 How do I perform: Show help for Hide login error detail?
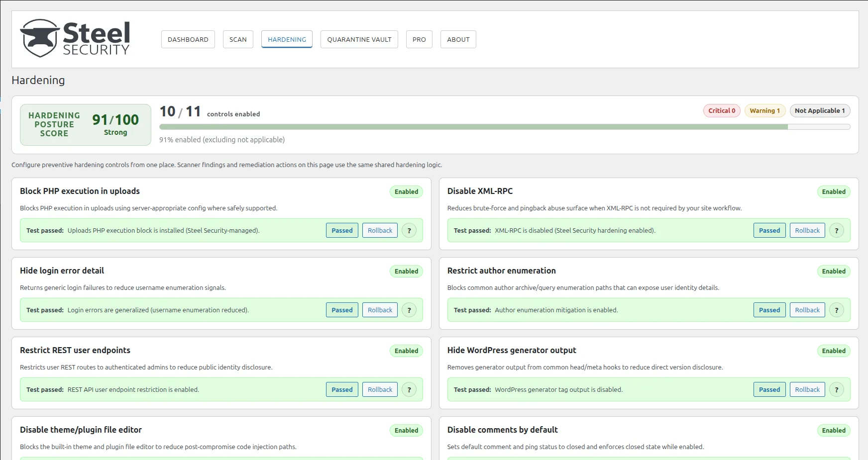click(x=409, y=310)
